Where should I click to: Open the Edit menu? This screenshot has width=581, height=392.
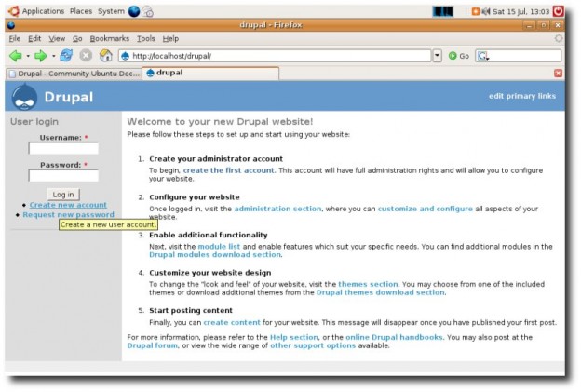click(34, 38)
